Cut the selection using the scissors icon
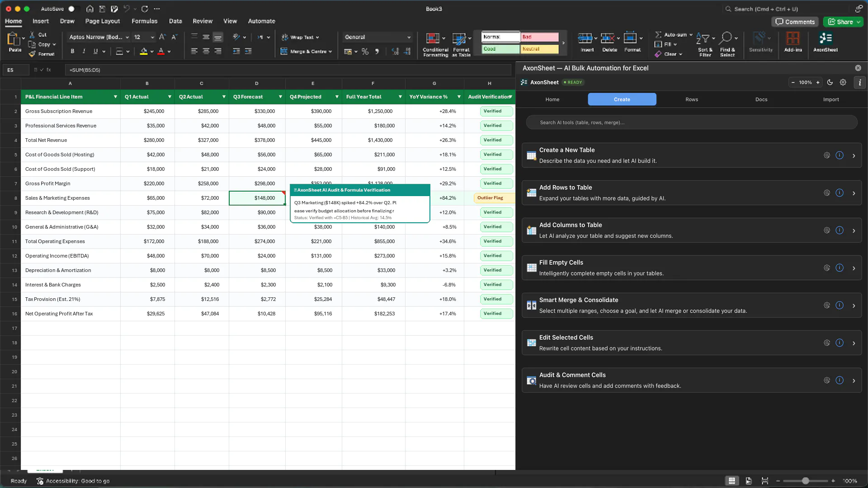Image resolution: width=868 pixels, height=488 pixels. point(32,35)
